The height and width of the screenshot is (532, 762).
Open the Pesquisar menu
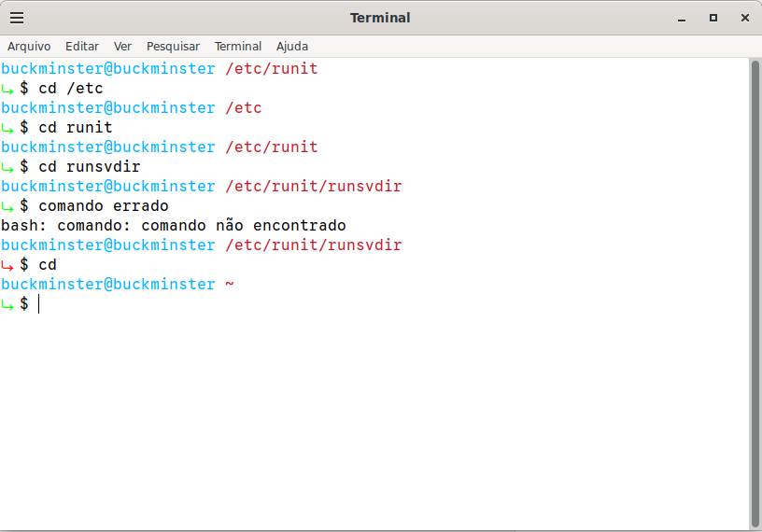tap(173, 46)
